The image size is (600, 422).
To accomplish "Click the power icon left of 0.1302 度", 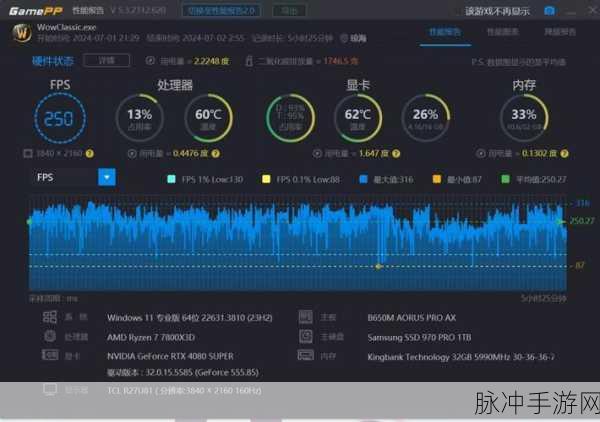I will tap(481, 154).
